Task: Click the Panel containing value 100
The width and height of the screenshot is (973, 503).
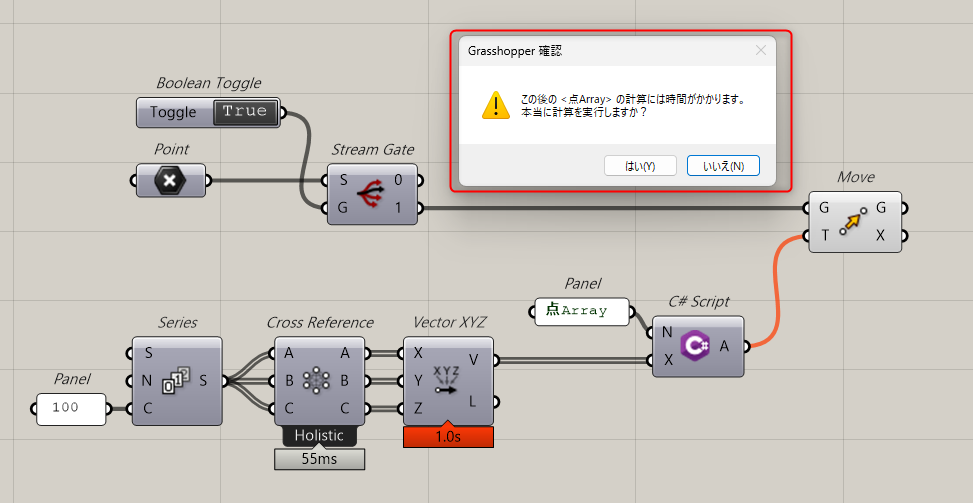Action: [72, 409]
